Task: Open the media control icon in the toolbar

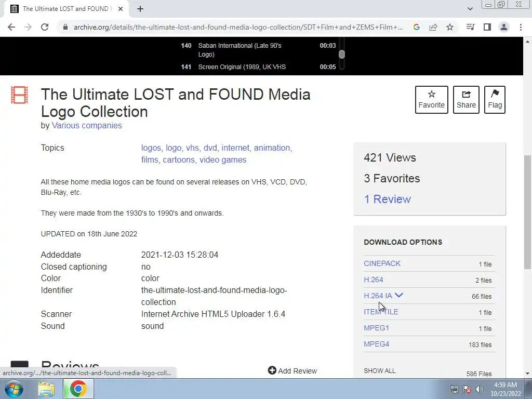Action: 470,27
